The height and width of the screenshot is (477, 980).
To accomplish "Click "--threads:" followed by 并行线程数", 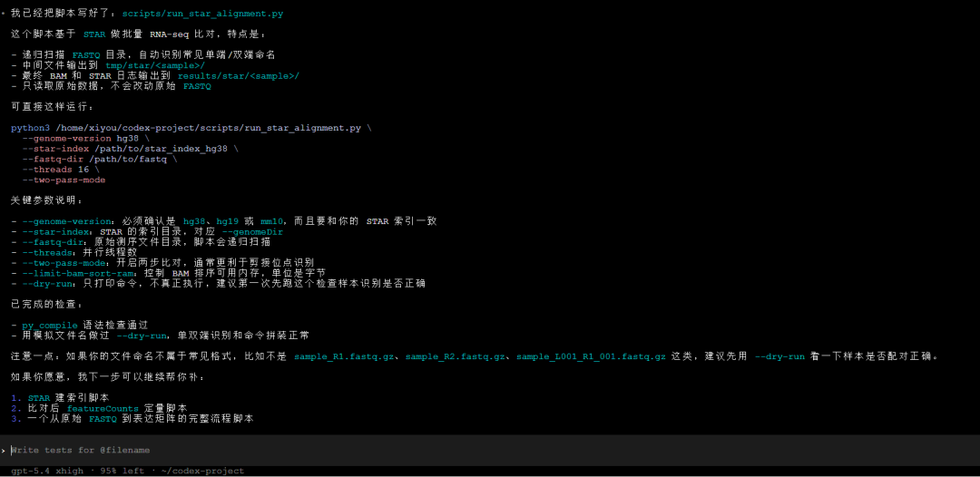I will coord(49,252).
